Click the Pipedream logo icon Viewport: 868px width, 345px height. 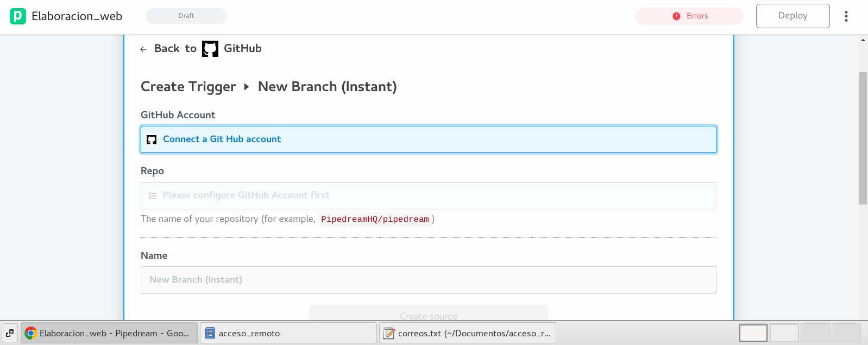pyautogui.click(x=18, y=16)
